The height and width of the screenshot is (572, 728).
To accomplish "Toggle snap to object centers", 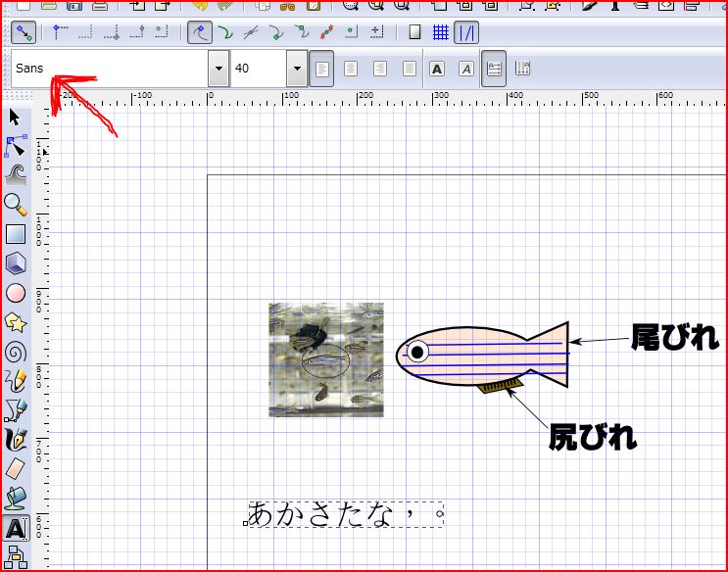I will click(352, 32).
